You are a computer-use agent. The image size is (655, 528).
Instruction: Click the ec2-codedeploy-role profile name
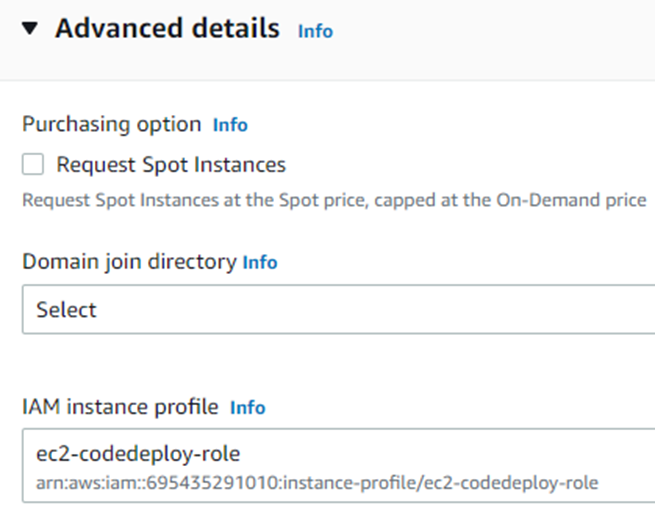138,454
